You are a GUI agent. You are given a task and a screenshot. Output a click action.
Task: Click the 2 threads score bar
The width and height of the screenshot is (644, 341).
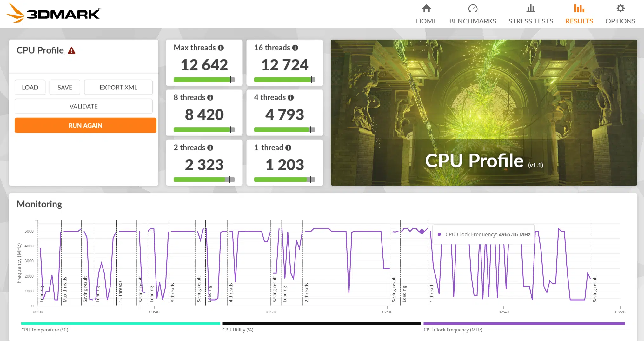(x=204, y=180)
